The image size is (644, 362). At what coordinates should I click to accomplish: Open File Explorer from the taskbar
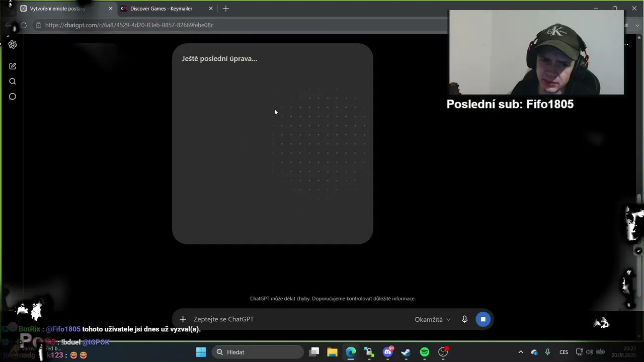[332, 352]
